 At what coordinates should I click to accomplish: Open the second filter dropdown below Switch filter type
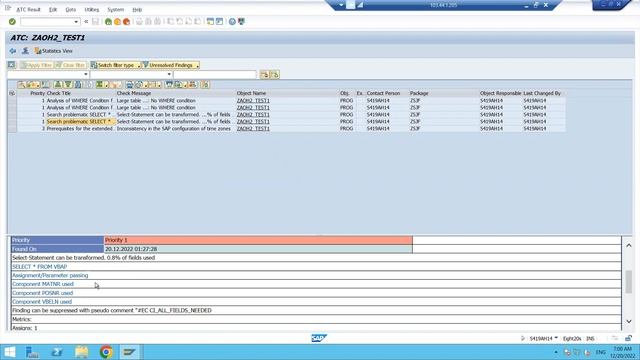point(169,75)
